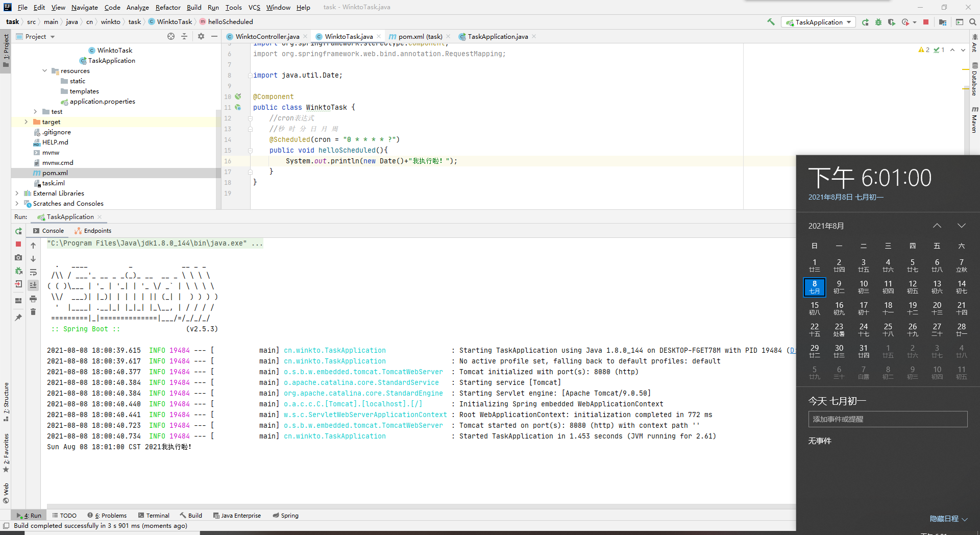Start debugging with the bug icon in top toolbar
980x535 pixels.
point(878,22)
